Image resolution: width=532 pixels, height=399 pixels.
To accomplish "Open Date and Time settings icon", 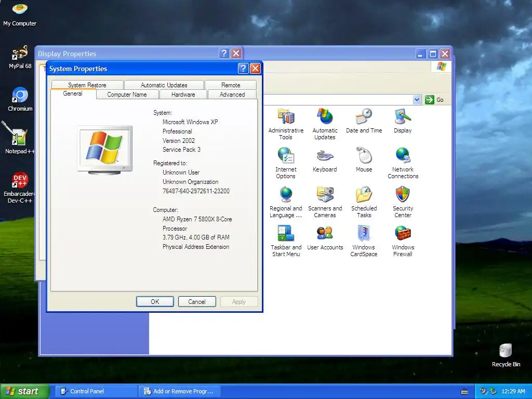I will point(364,121).
